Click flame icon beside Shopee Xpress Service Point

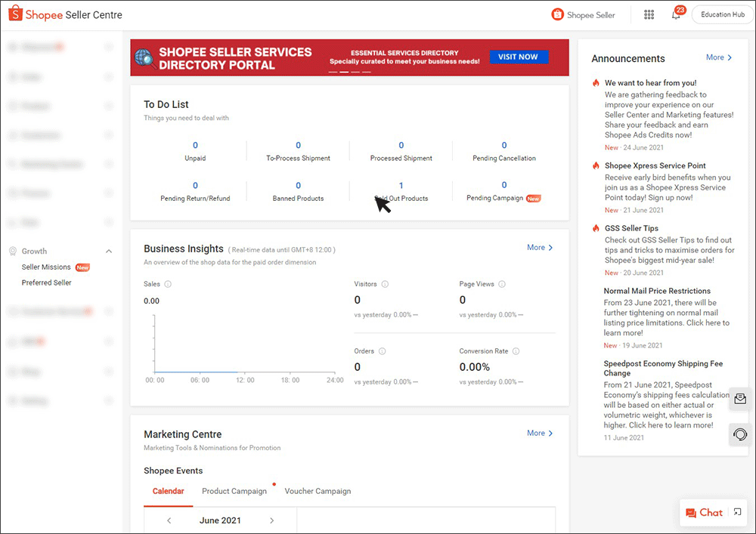point(596,165)
